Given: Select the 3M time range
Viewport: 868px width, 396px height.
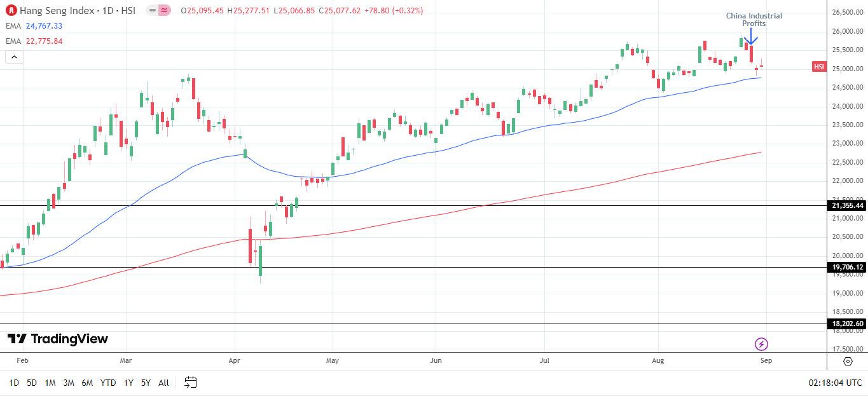Looking at the screenshot, I should coord(69,383).
